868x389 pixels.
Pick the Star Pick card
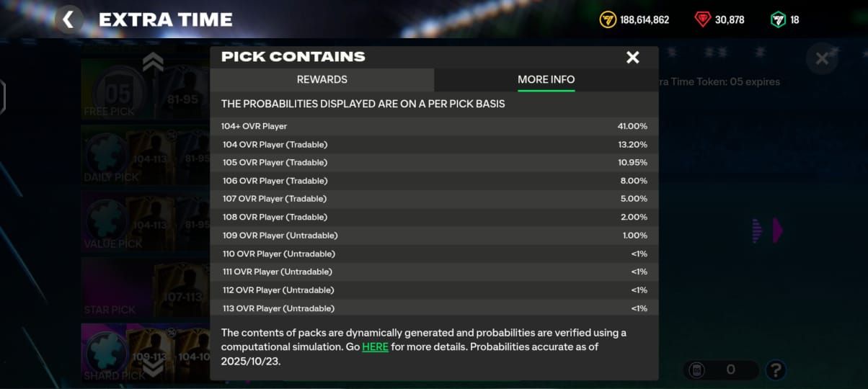[x=144, y=288]
